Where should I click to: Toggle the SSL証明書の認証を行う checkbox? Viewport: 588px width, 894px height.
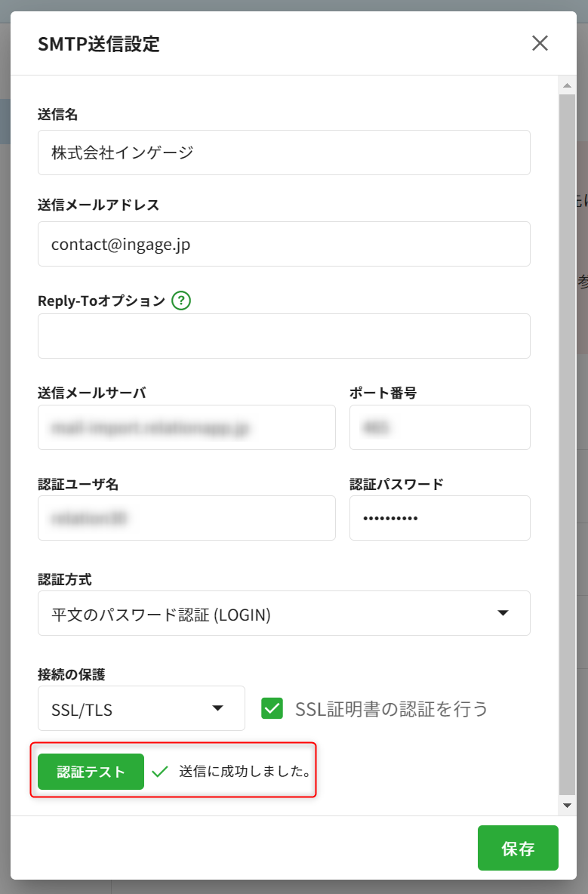click(x=272, y=708)
